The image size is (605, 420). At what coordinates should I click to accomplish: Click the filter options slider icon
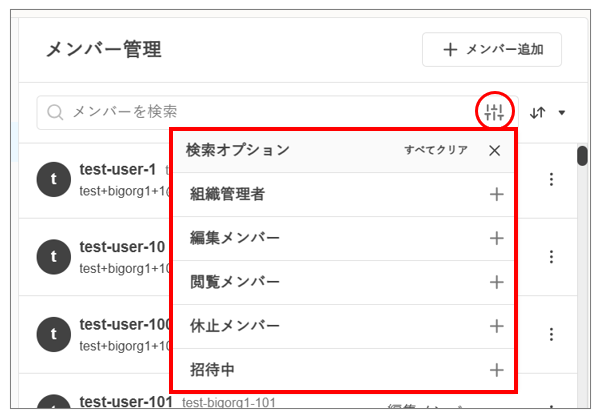[x=495, y=112]
